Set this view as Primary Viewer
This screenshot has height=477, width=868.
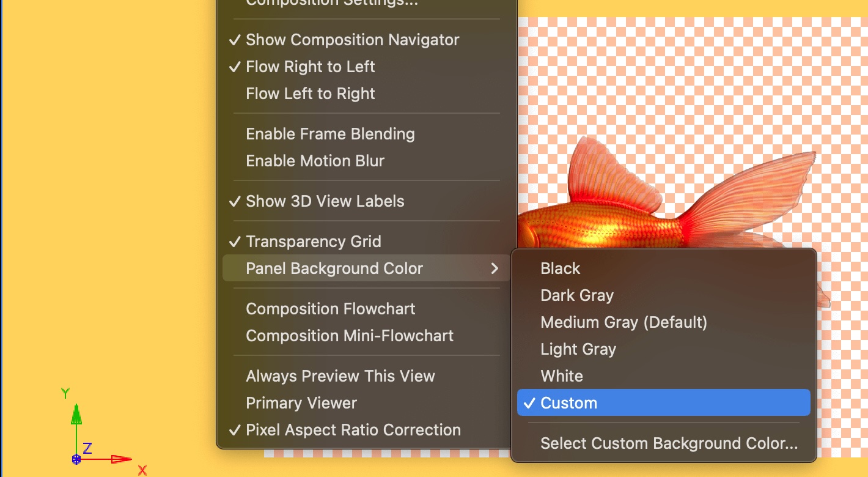[302, 402]
